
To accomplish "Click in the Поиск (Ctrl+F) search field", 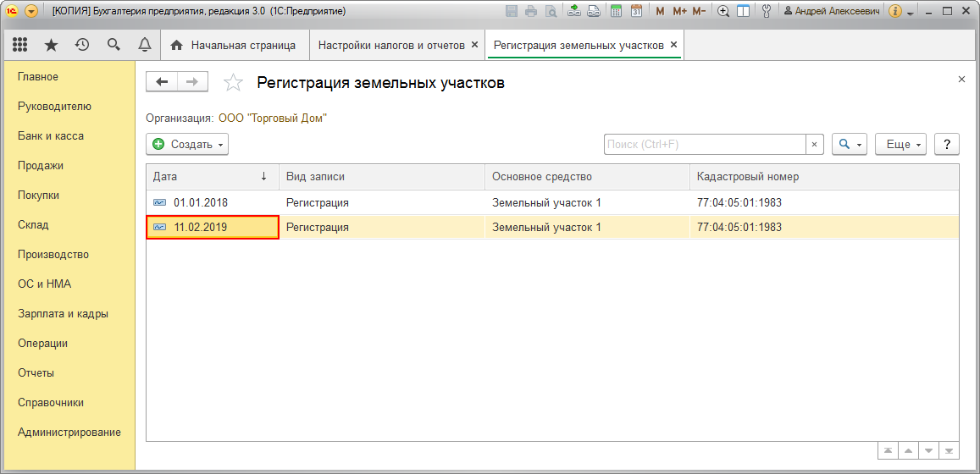I will click(x=704, y=145).
